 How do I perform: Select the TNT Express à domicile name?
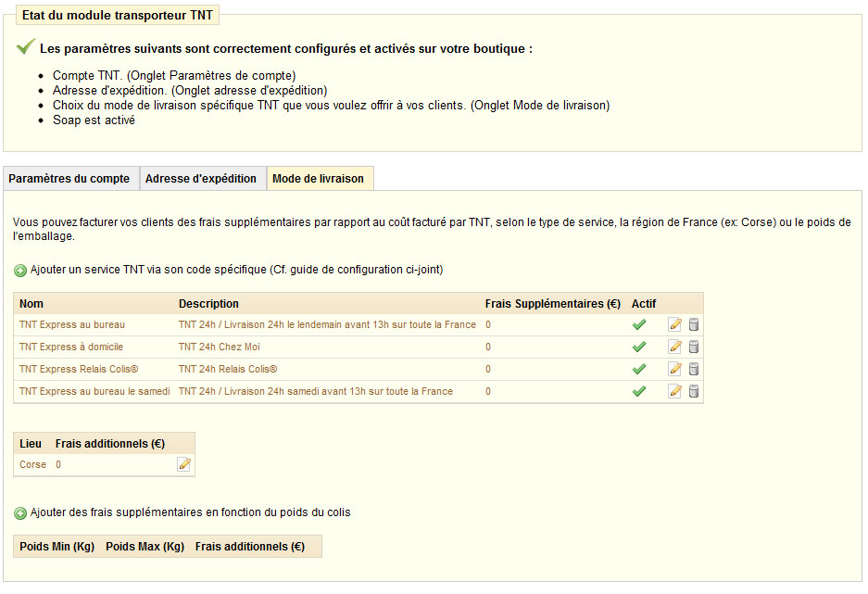[x=71, y=347]
